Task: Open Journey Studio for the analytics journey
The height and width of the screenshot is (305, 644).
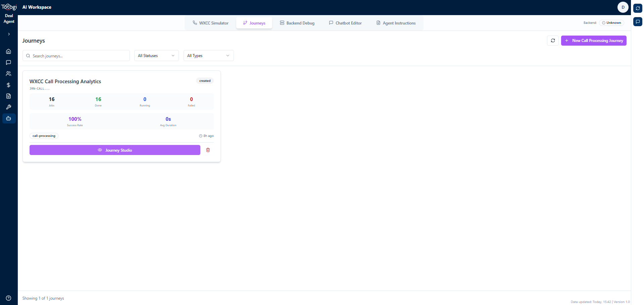Action: pos(115,150)
